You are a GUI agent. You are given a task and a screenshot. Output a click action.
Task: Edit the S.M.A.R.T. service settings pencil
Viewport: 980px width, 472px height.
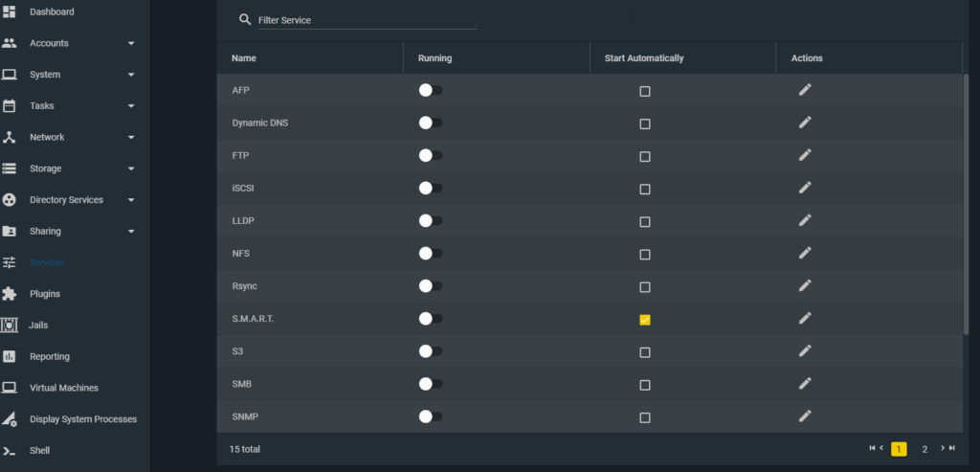[x=805, y=318]
